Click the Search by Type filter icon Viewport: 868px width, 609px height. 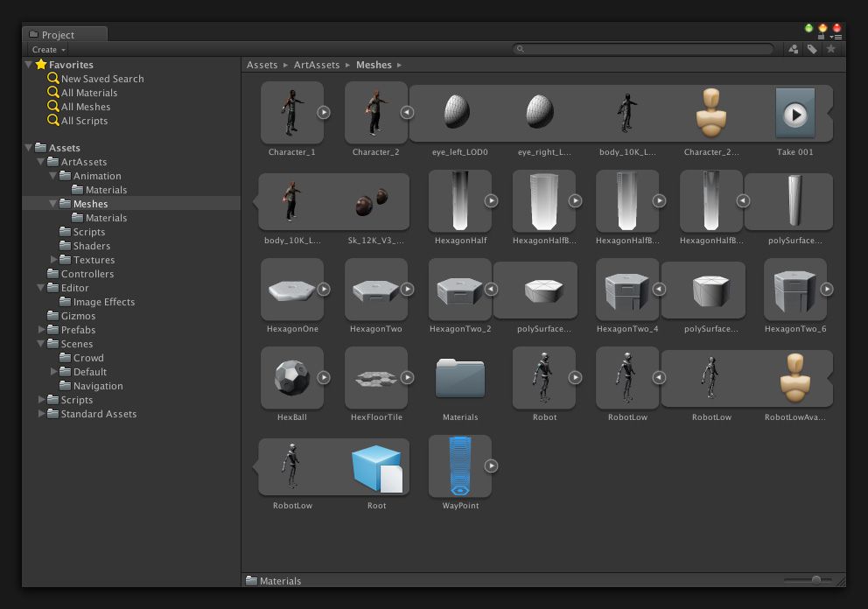click(794, 50)
